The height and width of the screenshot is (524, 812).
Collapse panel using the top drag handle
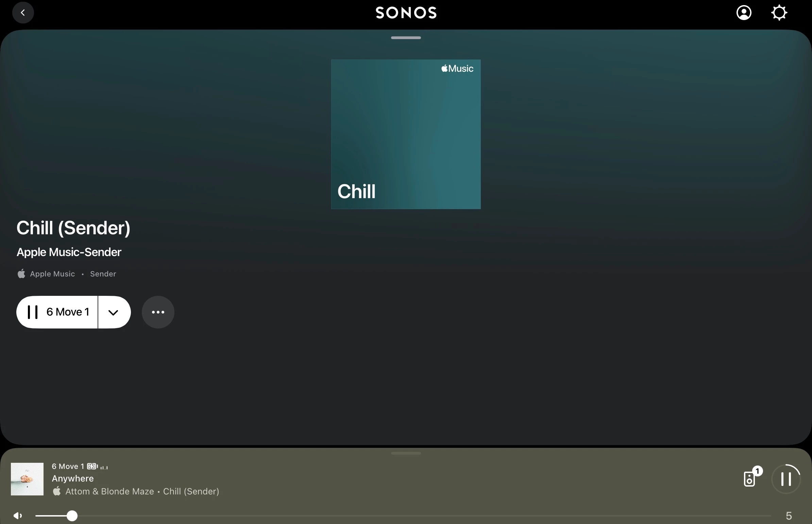click(x=406, y=38)
